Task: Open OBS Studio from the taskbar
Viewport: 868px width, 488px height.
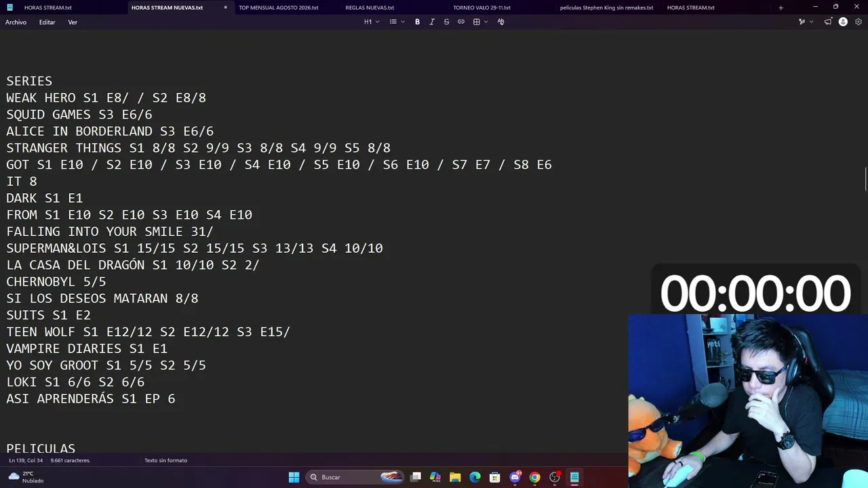Action: (x=555, y=477)
